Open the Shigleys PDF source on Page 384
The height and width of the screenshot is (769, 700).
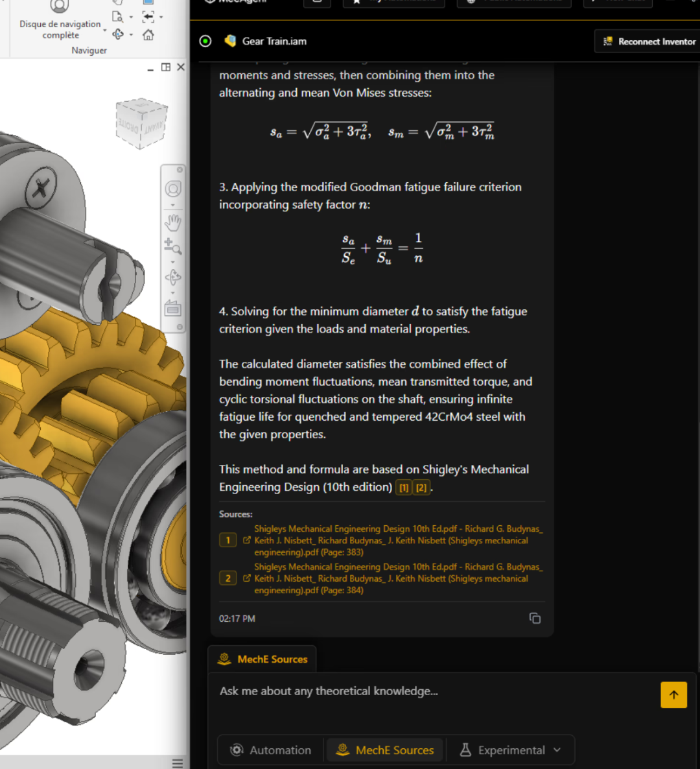(398, 579)
